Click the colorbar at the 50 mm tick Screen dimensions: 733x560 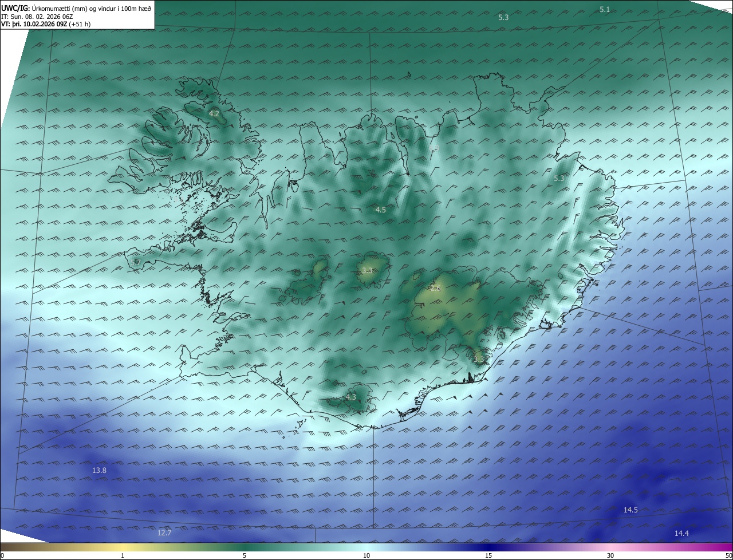click(728, 555)
